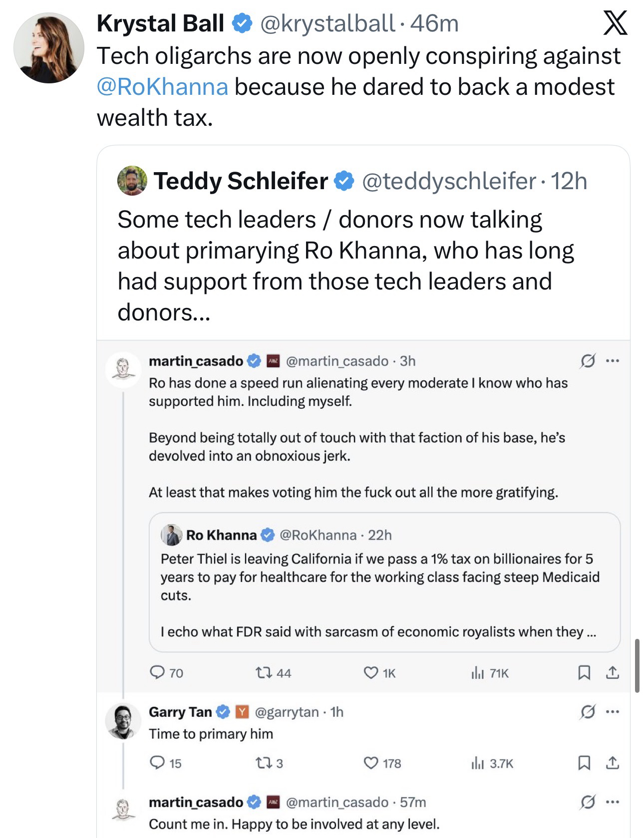Open more options menu on Garry Tan's post
Viewport: 644px width, 838px height.
[x=613, y=712]
